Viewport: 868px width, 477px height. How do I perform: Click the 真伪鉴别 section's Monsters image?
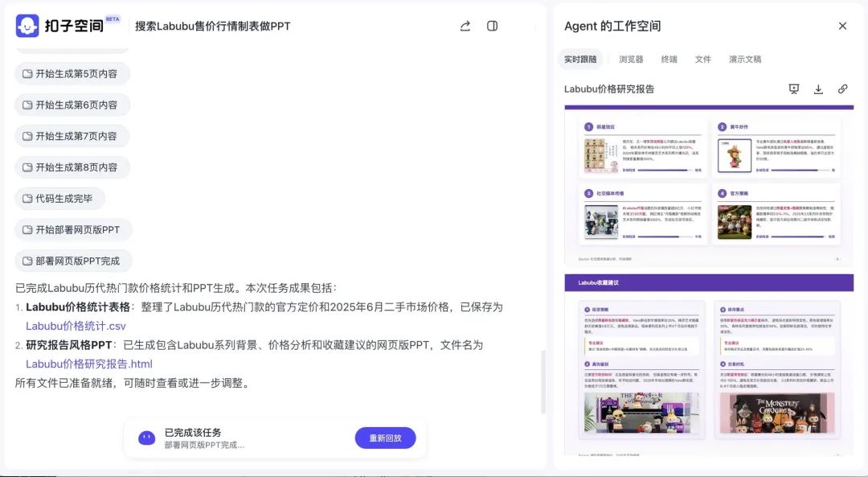click(641, 413)
